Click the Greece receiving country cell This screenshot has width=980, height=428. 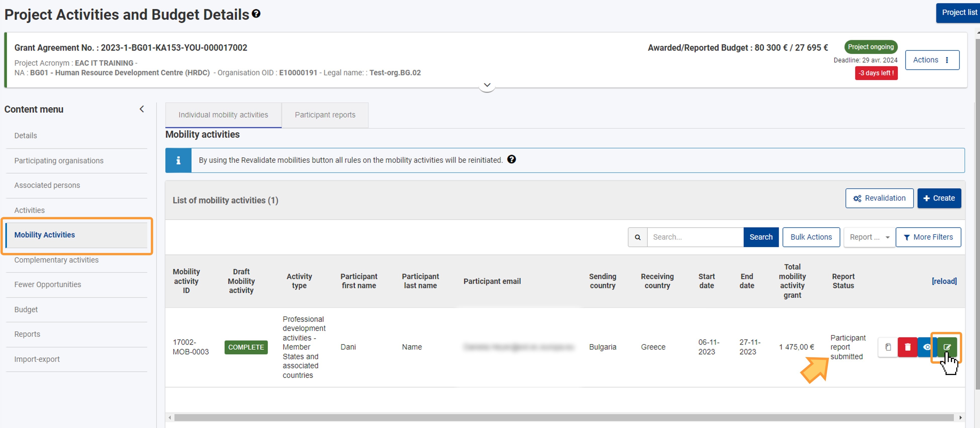pos(653,347)
